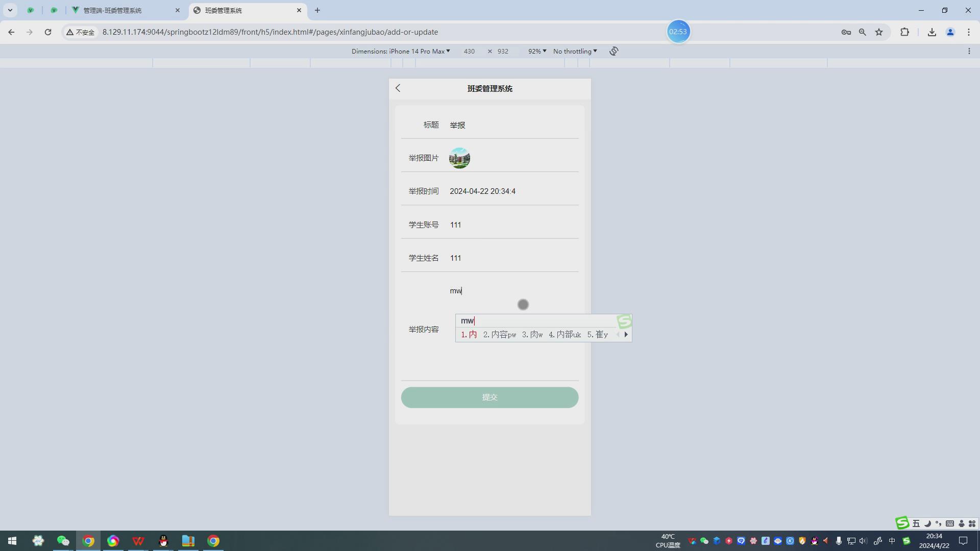
Task: Select candidate 2 内容 in IME popup
Action: point(499,335)
